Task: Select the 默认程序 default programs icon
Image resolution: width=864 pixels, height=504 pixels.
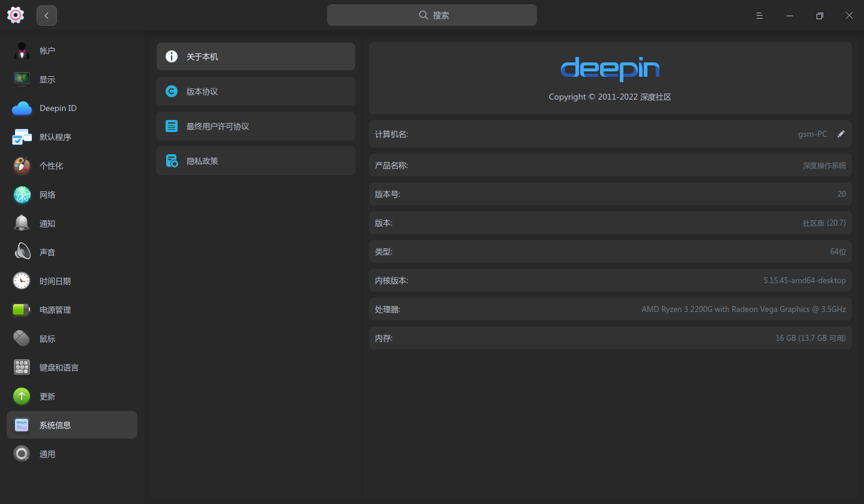Action: (x=22, y=137)
